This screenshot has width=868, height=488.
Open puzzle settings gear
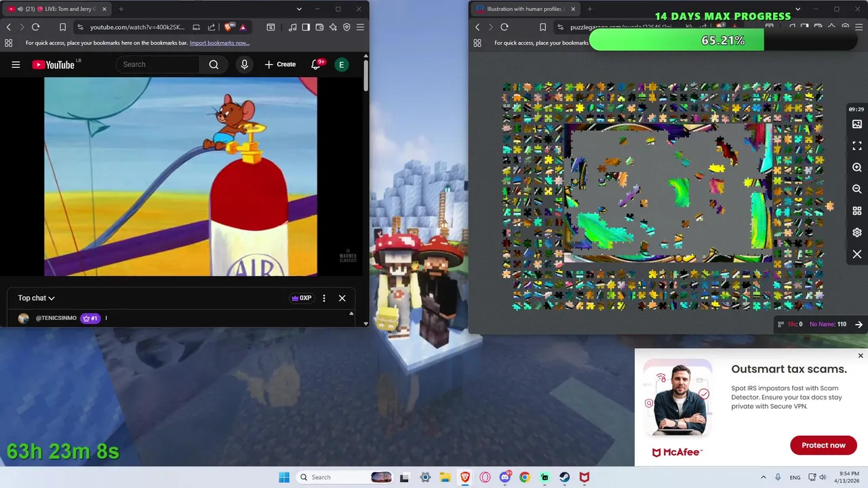pyautogui.click(x=857, y=232)
